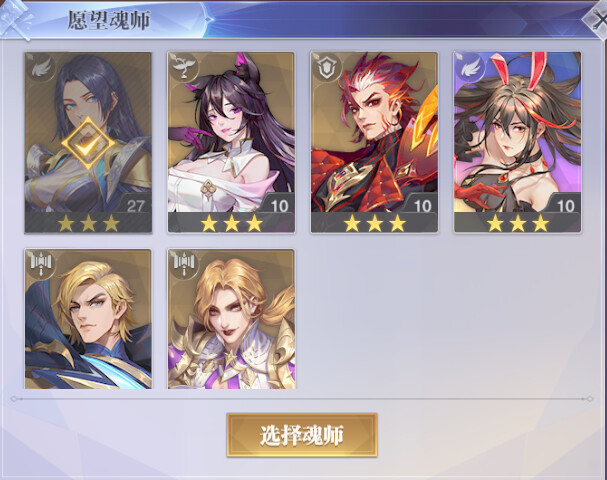607x480 pixels.
Task: Click the star rating under bunny-eared girl
Action: 518,223
